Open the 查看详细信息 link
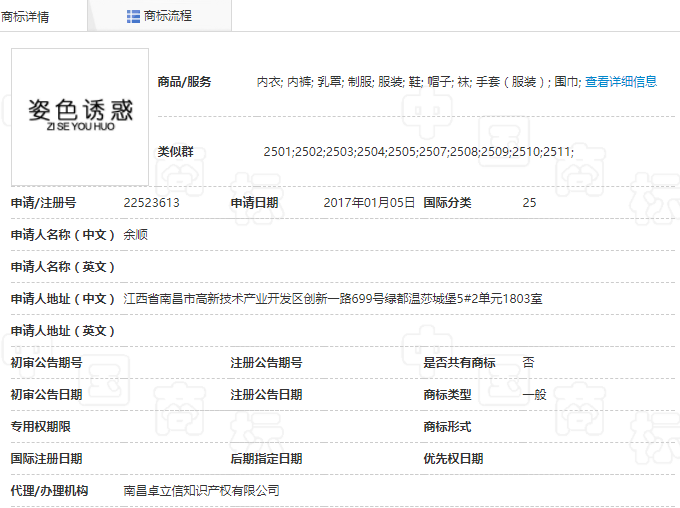680x508 pixels. (x=620, y=82)
